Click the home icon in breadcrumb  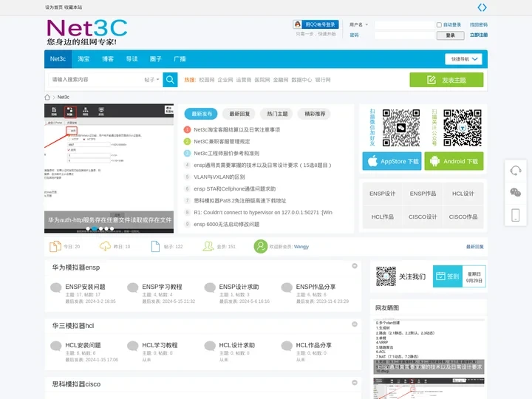pos(47,97)
